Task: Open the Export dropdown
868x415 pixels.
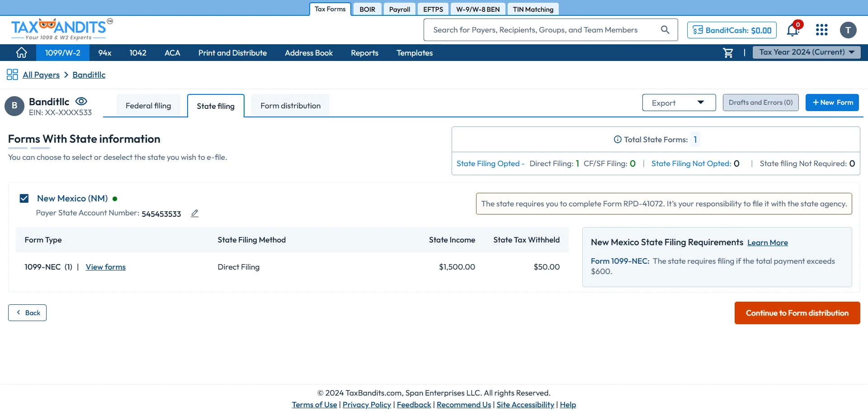Action: 679,103
